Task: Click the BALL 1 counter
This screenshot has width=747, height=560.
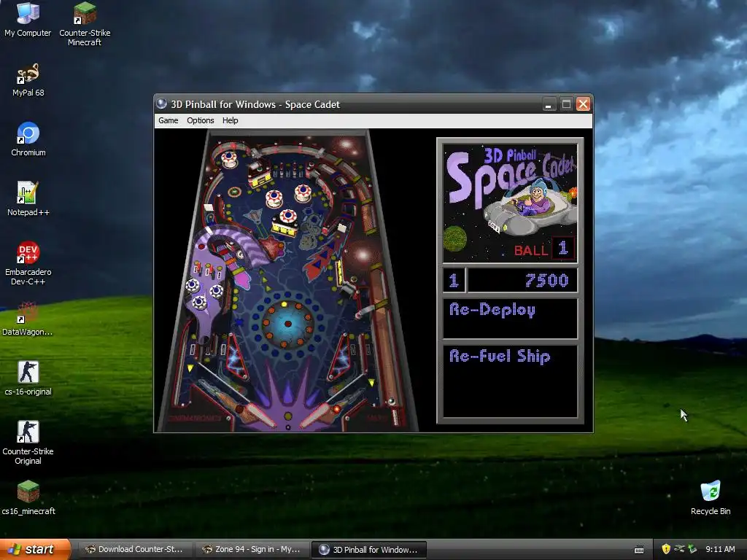Action: 544,249
